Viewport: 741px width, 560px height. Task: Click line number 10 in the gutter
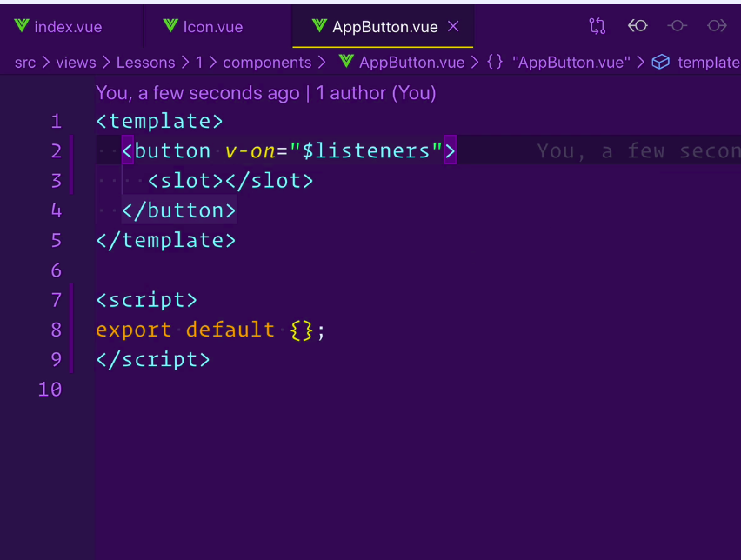(x=50, y=390)
